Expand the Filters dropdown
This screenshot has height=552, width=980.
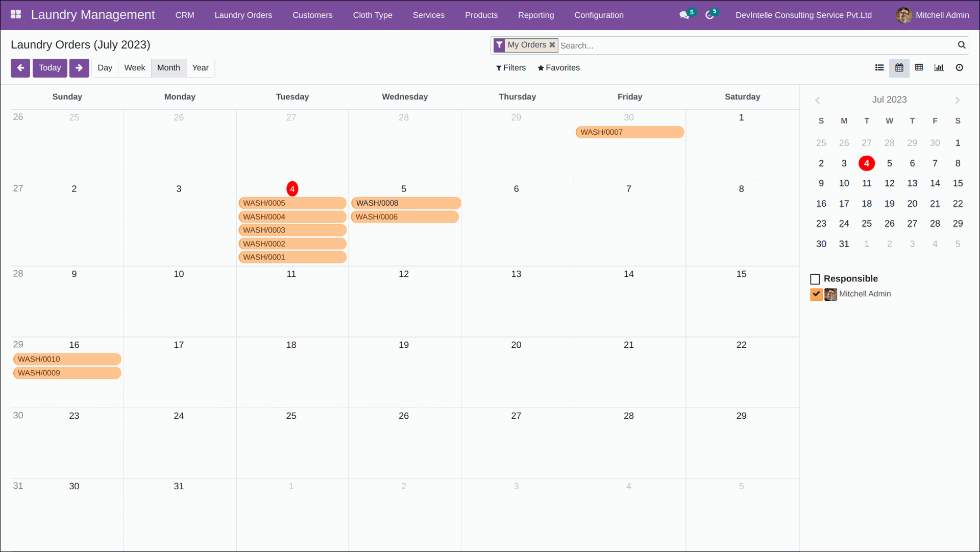(511, 67)
